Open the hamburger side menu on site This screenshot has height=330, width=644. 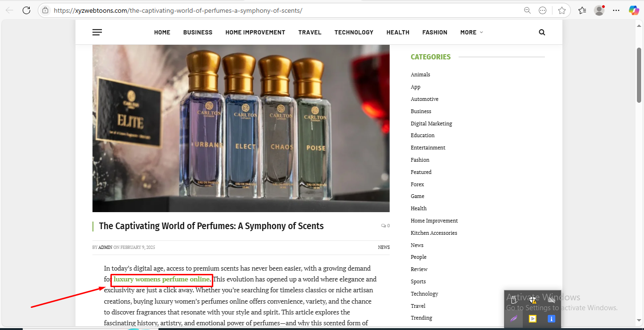[x=97, y=33]
